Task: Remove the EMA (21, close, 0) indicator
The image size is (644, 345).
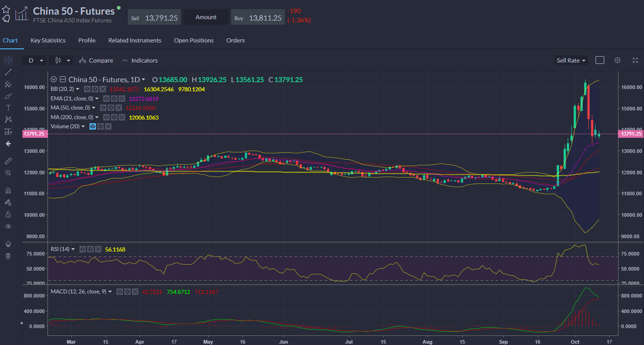Action: coord(121,99)
